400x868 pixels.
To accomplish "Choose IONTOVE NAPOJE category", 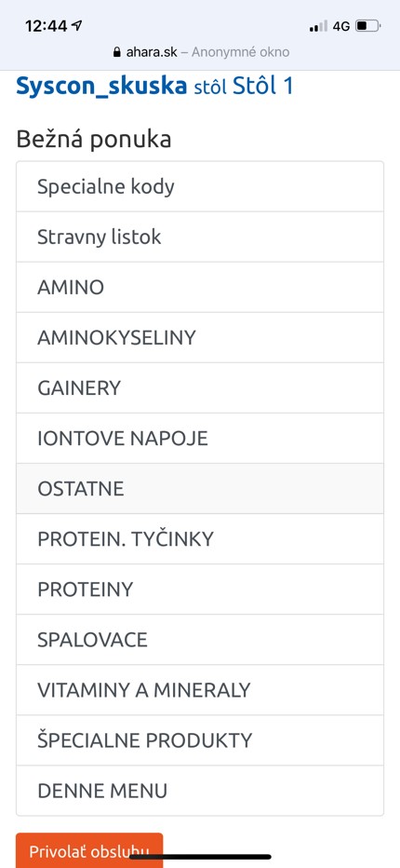I will click(200, 439).
